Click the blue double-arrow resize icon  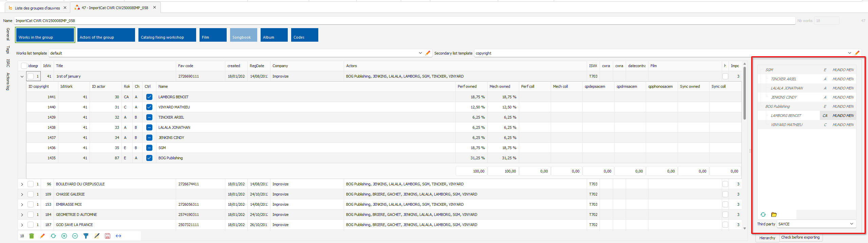pos(118,236)
